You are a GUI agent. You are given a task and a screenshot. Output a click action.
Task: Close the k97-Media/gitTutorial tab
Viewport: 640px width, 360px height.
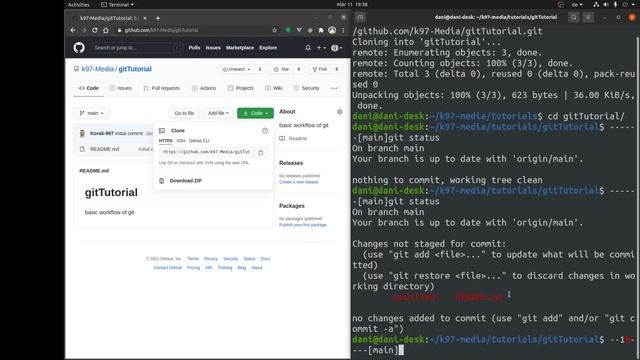coord(145,18)
